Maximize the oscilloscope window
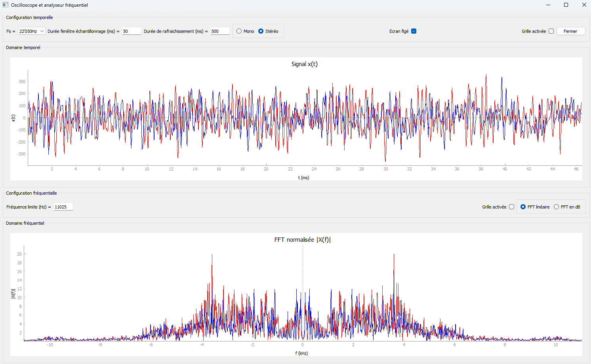This screenshot has height=364, width=591. [x=566, y=5]
